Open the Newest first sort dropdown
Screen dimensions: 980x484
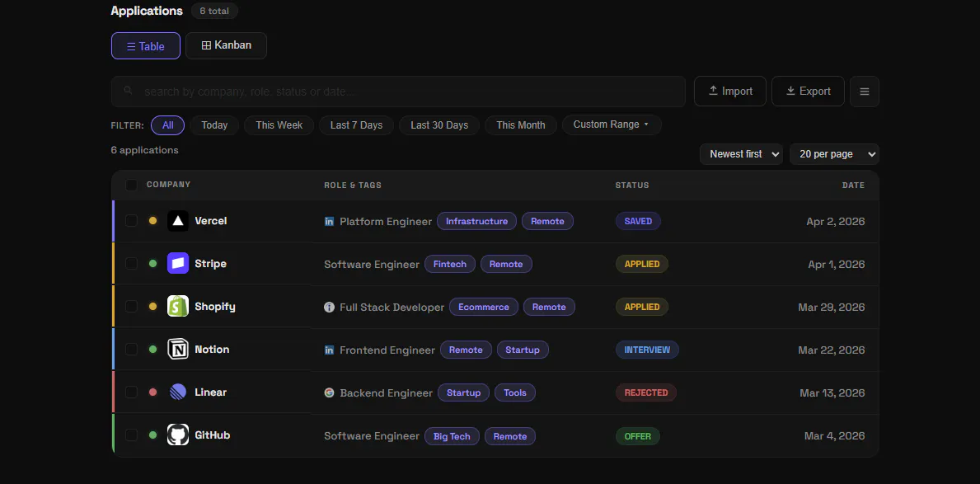pos(741,154)
